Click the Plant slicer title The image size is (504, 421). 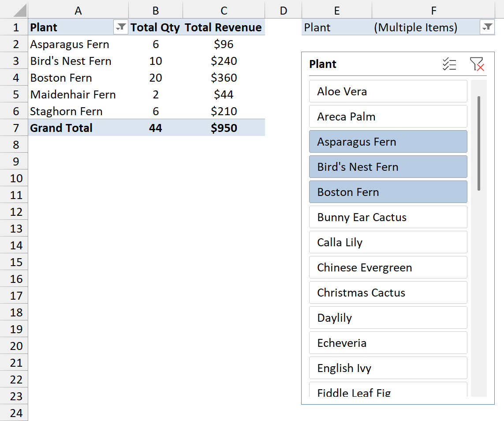322,64
